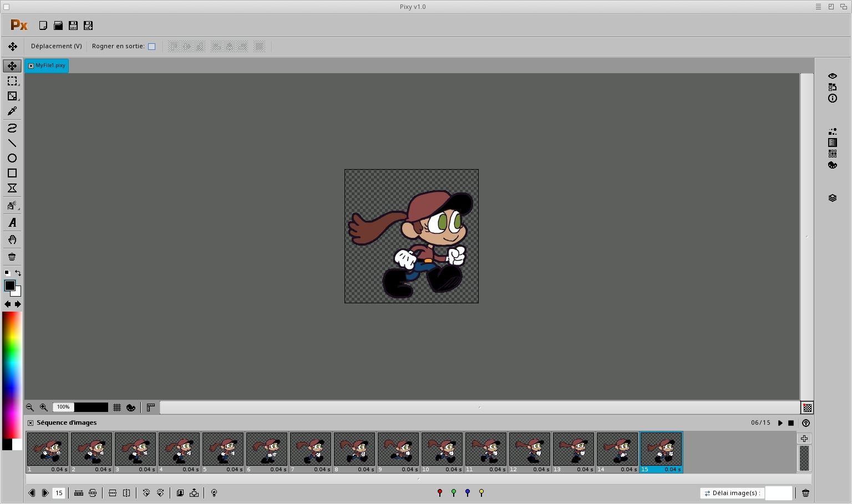Viewport: 852px width, 504px height.
Task: Select frame 8 thumbnail in sequence
Action: 354,449
